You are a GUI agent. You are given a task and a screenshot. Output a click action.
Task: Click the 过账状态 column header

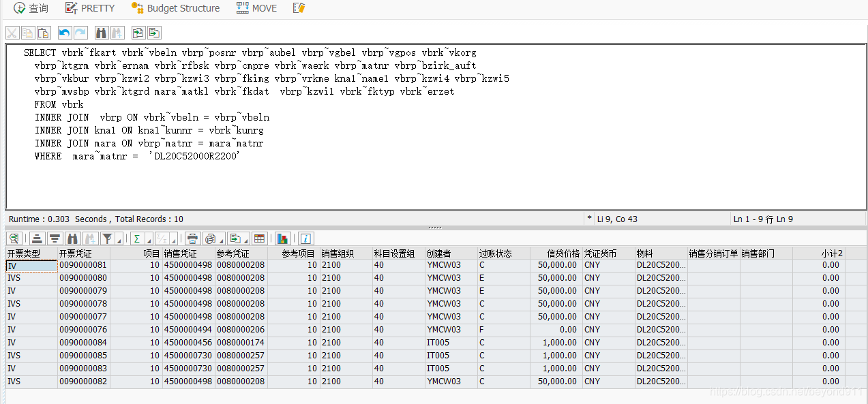(503, 253)
